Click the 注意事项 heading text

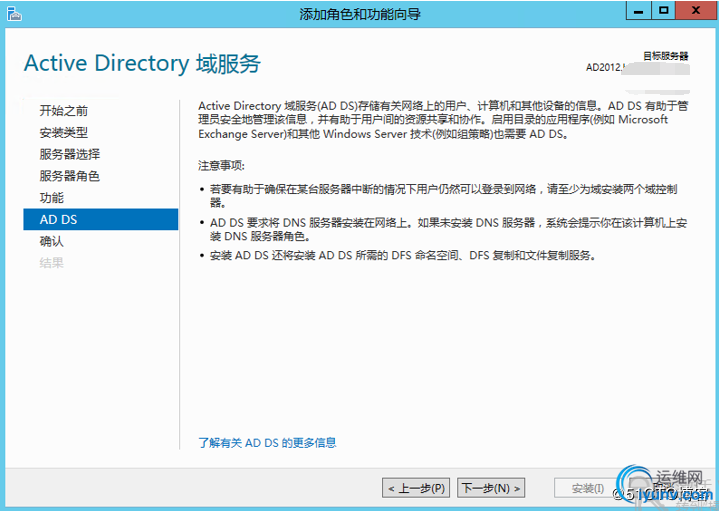221,165
